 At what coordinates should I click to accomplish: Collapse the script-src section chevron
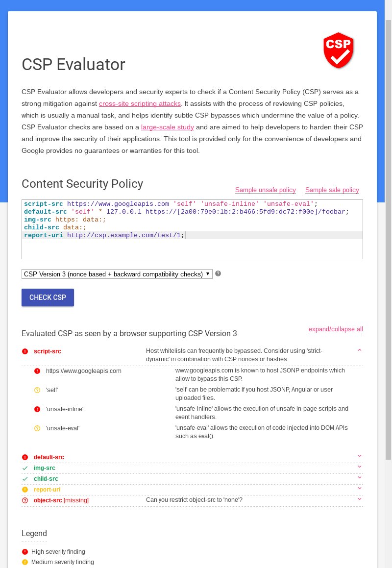click(x=359, y=350)
